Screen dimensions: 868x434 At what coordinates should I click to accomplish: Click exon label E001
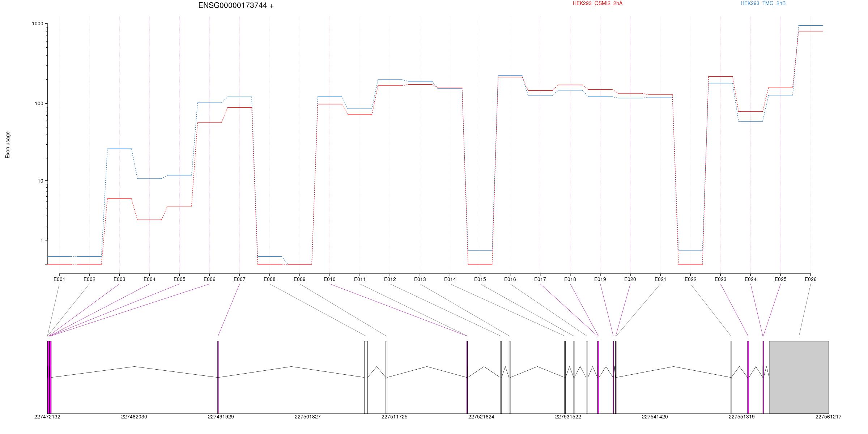[59, 279]
